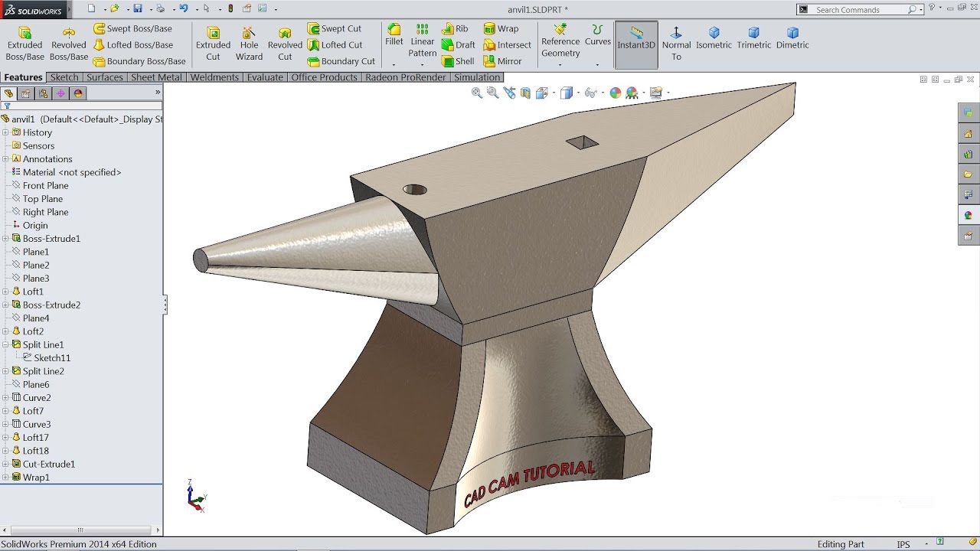Choose the Mirror feature tool
Viewport: 980px width, 551px height.
click(501, 61)
